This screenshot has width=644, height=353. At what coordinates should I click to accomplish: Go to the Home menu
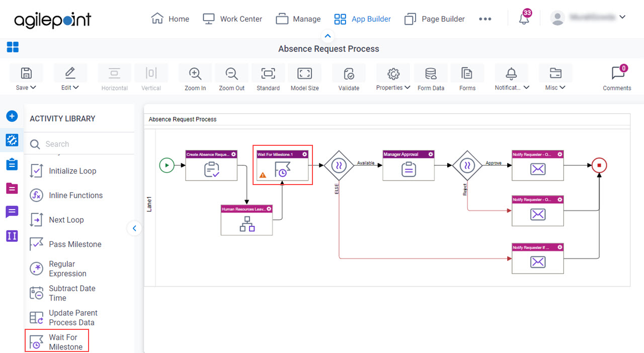(170, 19)
